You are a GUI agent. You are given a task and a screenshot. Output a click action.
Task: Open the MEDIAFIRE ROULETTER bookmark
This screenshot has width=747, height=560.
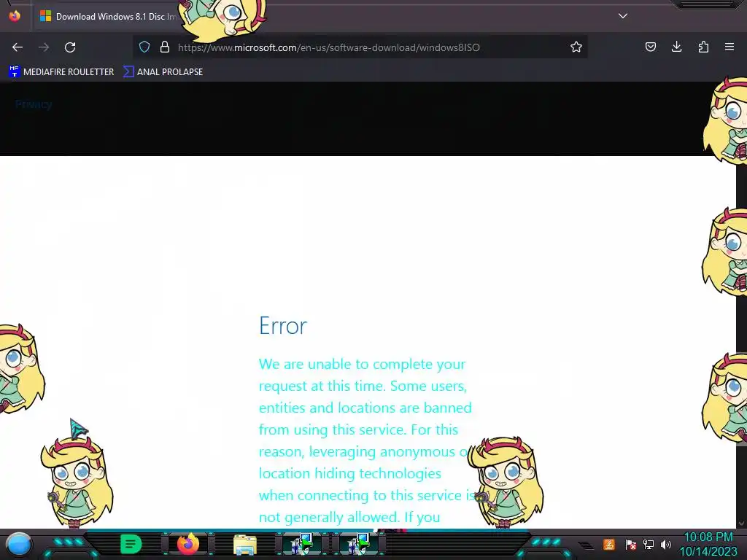61,72
